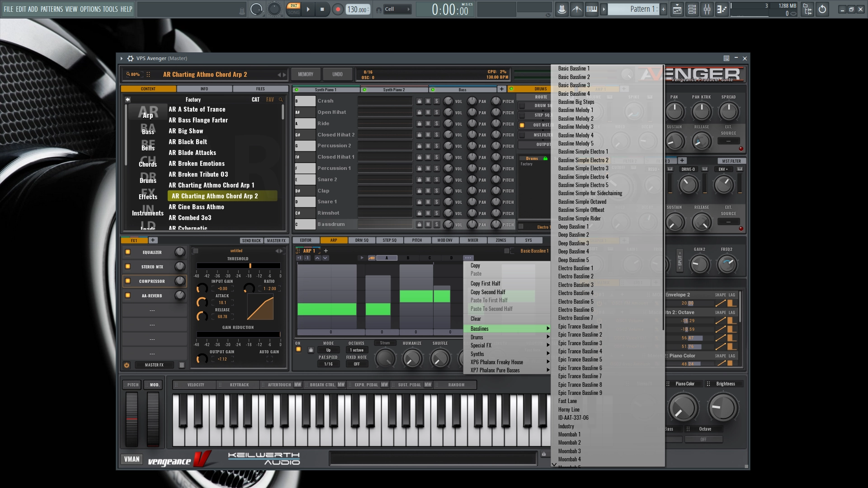The width and height of the screenshot is (868, 488).
Task: Click the arp pattern play icon
Action: click(x=362, y=258)
